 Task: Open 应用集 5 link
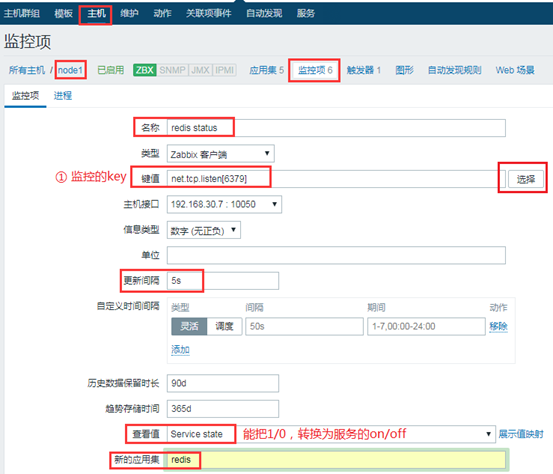coord(266,70)
